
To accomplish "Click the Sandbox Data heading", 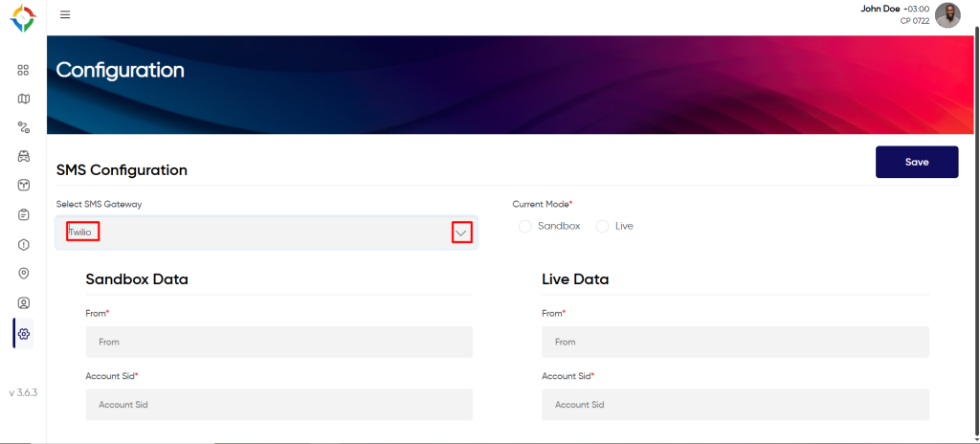I will [137, 278].
